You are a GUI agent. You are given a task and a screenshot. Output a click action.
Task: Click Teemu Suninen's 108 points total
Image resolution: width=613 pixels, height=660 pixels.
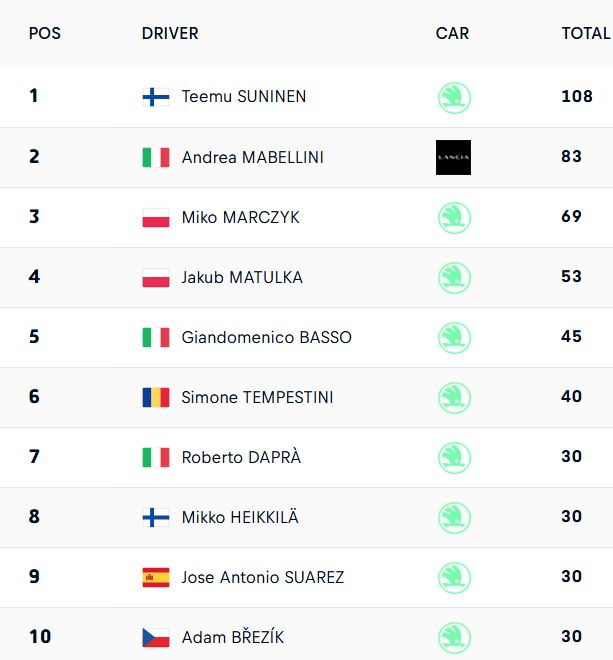tap(577, 96)
